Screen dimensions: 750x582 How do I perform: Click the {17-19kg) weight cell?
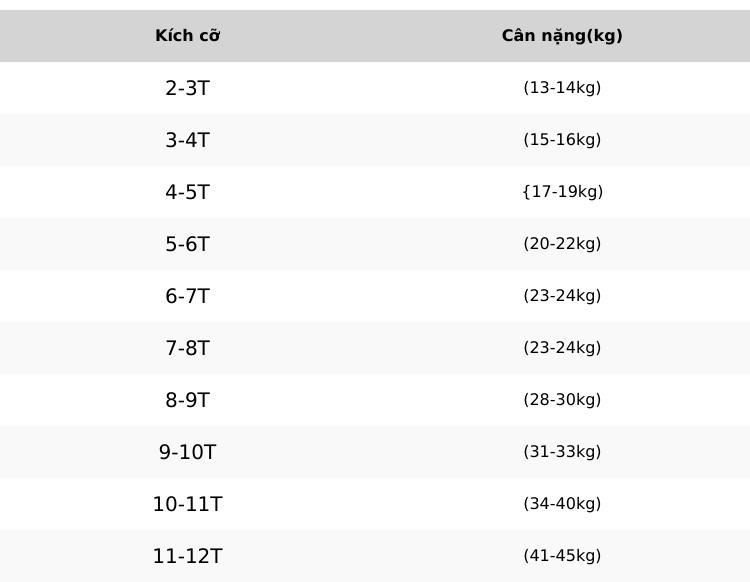[x=562, y=191]
